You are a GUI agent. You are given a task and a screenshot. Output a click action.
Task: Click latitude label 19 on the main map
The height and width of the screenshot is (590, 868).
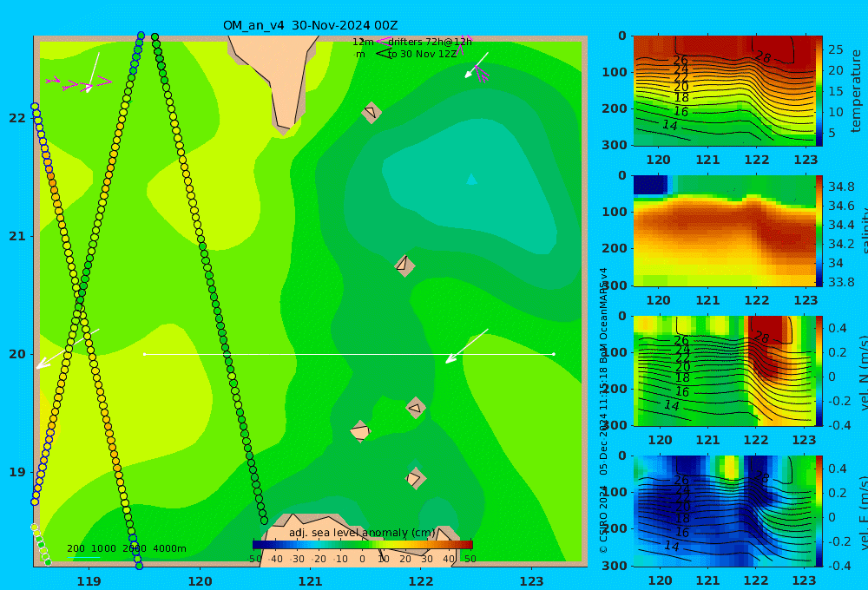click(17, 472)
